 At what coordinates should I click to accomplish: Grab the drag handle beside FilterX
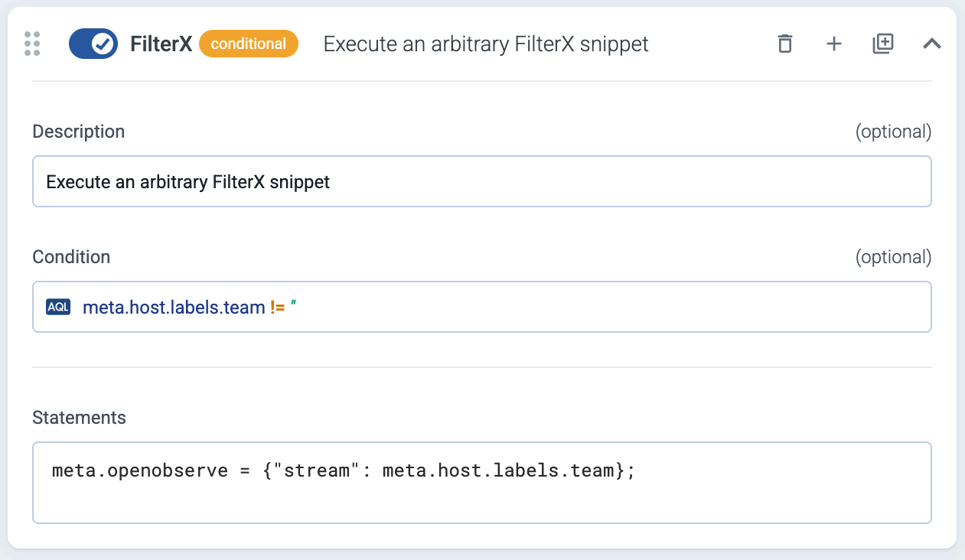32,44
